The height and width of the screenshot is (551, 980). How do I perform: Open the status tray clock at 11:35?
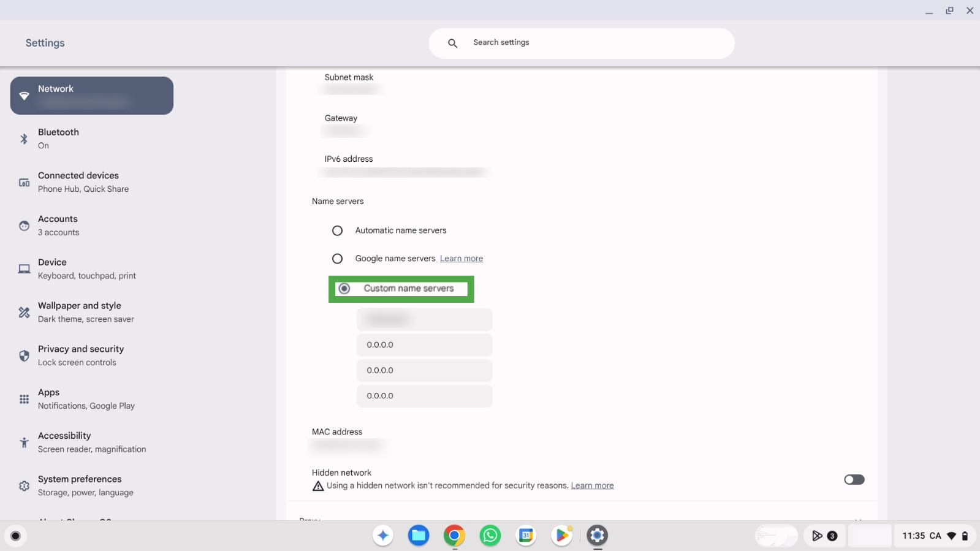click(x=913, y=536)
